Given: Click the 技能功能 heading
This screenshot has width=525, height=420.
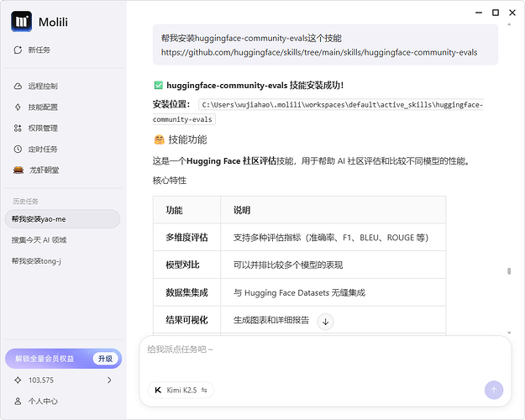Looking at the screenshot, I should [x=187, y=139].
